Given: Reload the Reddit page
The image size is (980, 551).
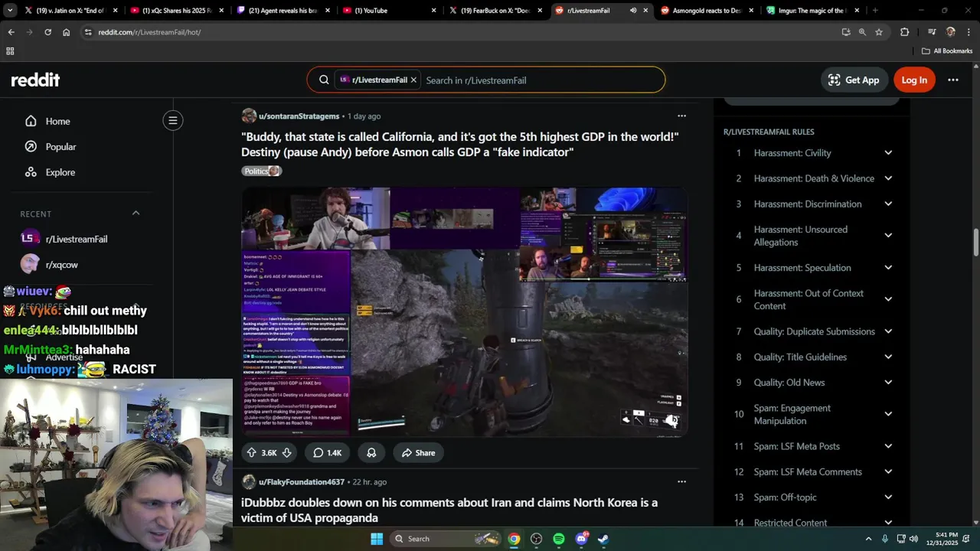Looking at the screenshot, I should pos(47,32).
